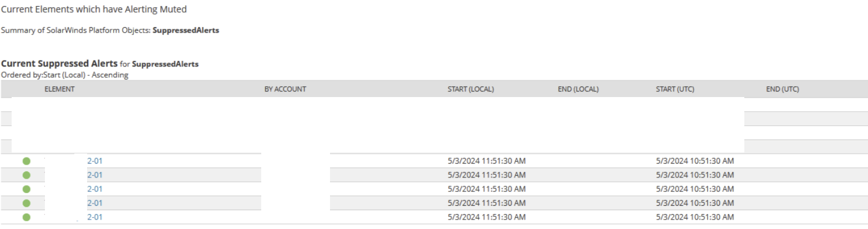Click the Current Suppressed Alerts heading
Image resolution: width=868 pixels, height=229 pixels.
[x=59, y=64]
